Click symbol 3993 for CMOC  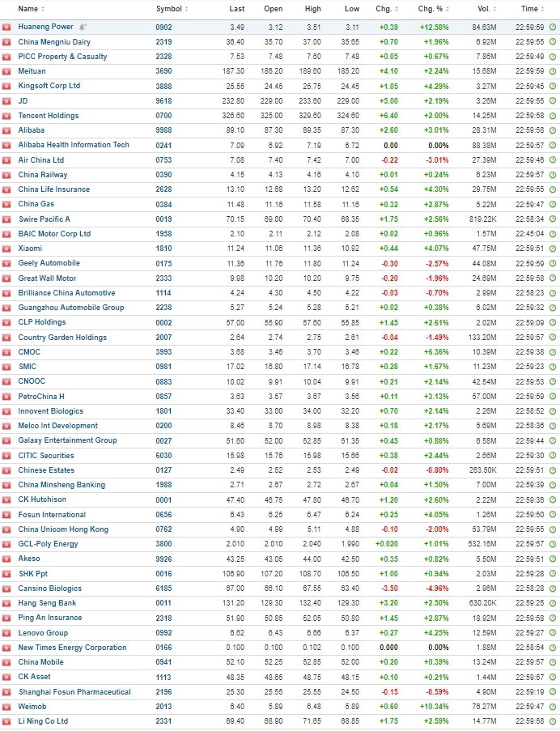[163, 352]
